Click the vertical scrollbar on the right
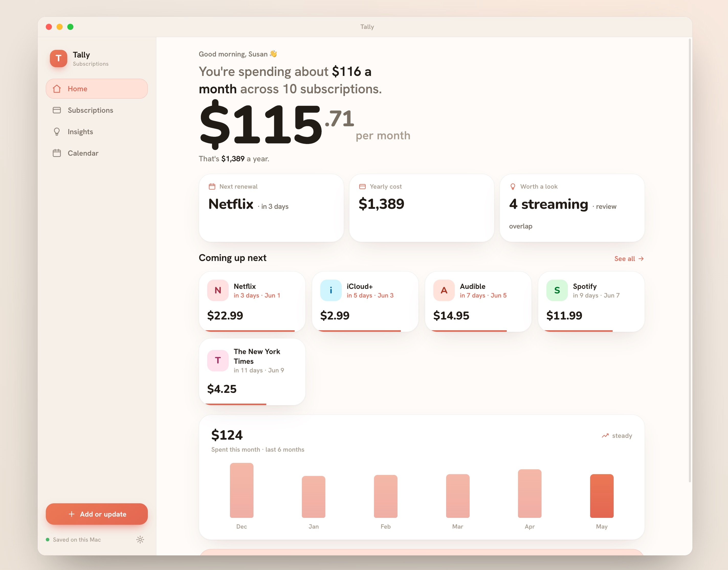The image size is (728, 570). coord(690,260)
